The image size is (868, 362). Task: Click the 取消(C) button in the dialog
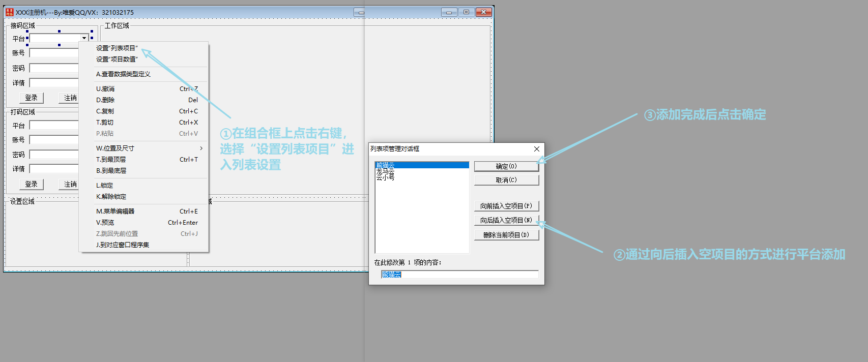pyautogui.click(x=506, y=180)
